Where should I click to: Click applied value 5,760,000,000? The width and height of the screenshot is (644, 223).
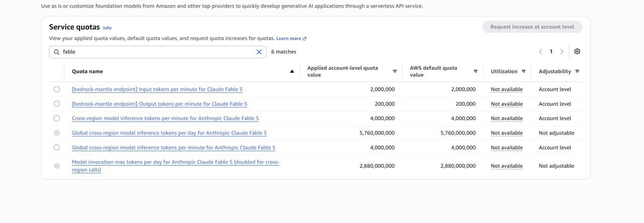(x=377, y=133)
